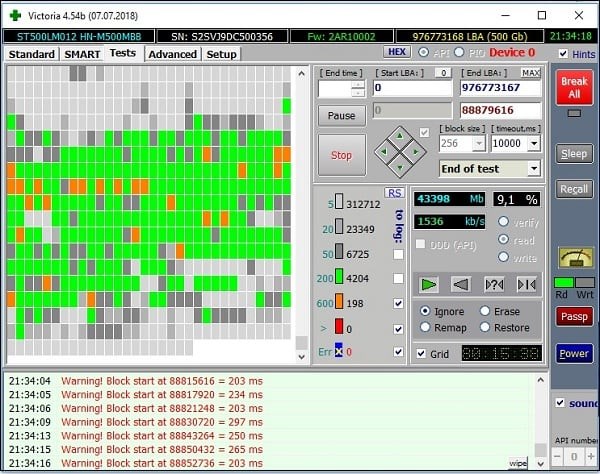Open the Setup tab
Viewport: 600px width, 474px height.
pos(221,54)
